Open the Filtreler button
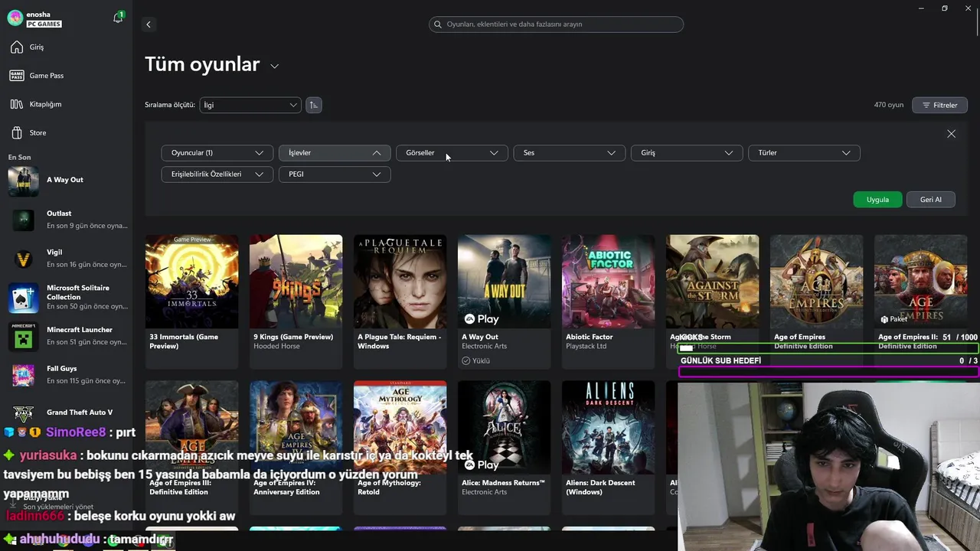The width and height of the screenshot is (980, 551). (x=939, y=105)
